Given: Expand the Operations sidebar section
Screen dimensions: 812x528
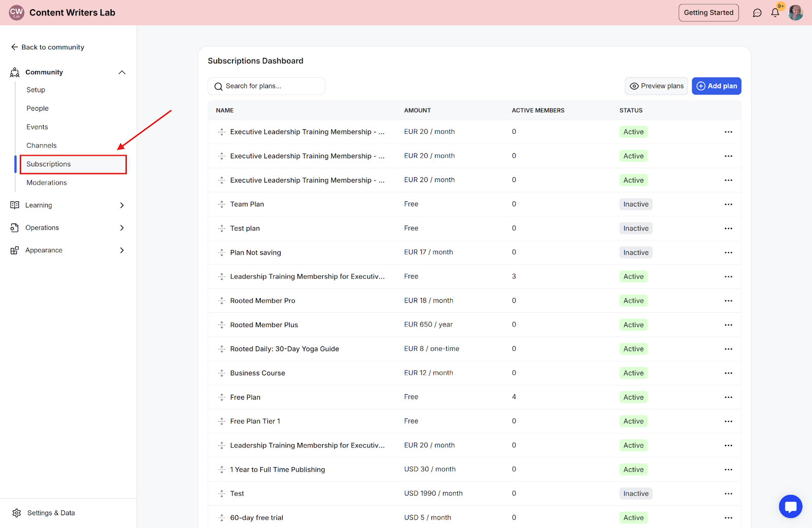Looking at the screenshot, I should pyautogui.click(x=122, y=228).
